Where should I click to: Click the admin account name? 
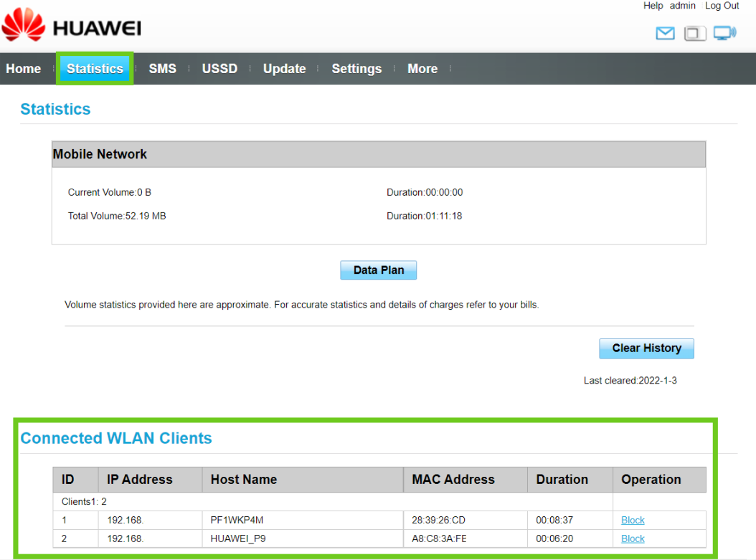pyautogui.click(x=682, y=6)
